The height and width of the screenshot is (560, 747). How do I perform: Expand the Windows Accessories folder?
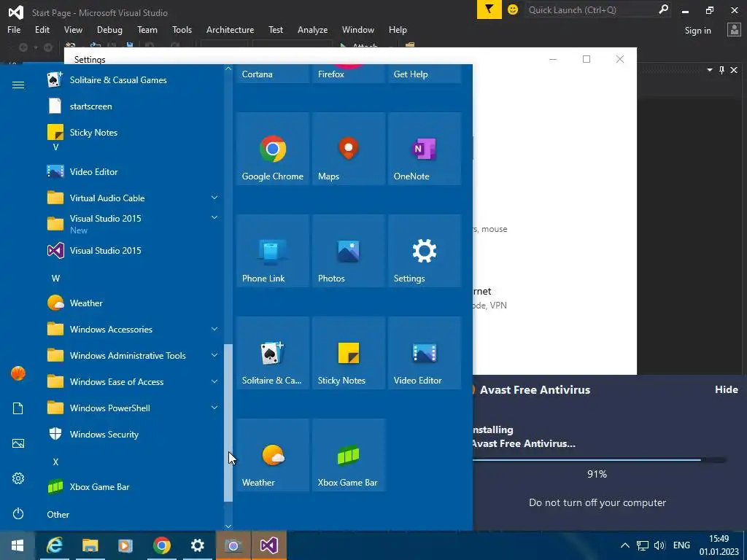[133, 329]
